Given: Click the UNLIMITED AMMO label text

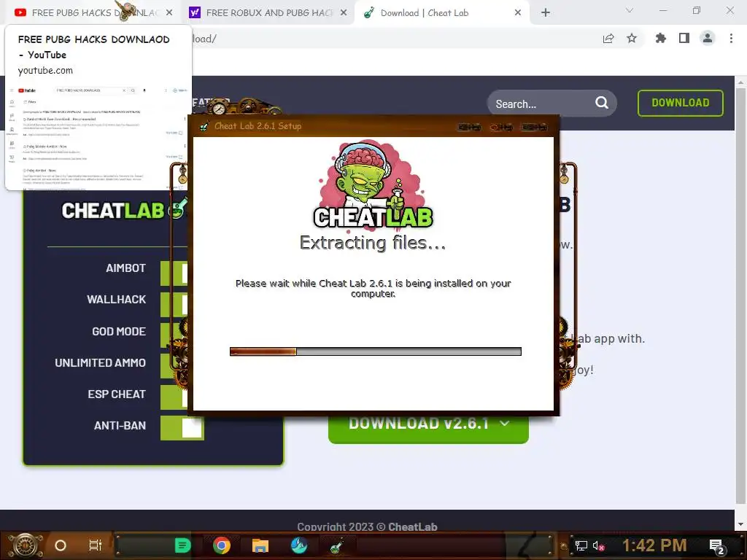Looking at the screenshot, I should (x=100, y=363).
